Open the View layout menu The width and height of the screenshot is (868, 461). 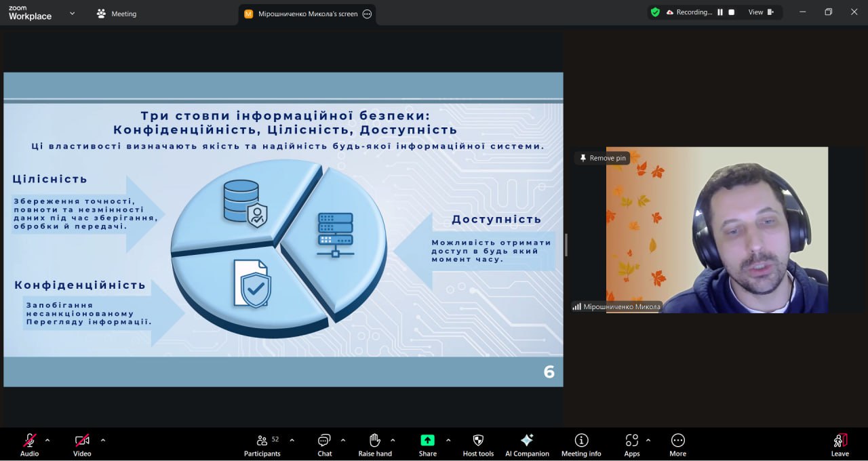[x=760, y=12]
